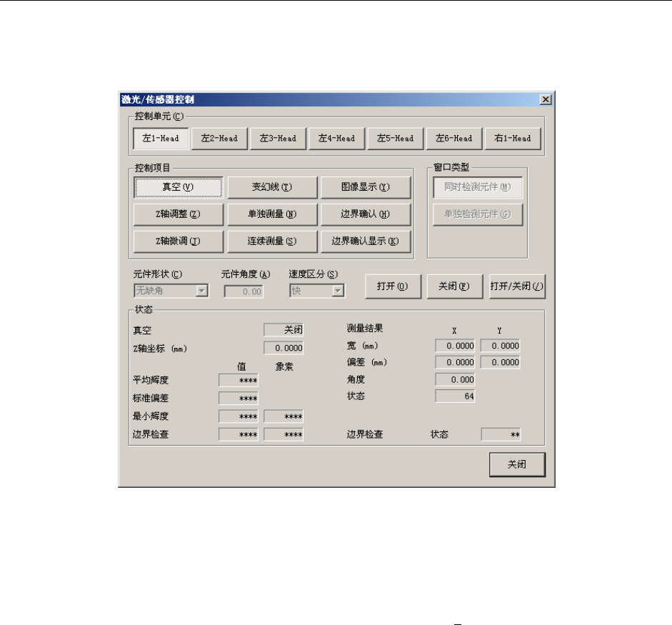The width and height of the screenshot is (672, 625).
Task: Close the 激光/传感器控制 dialog with X
Action: tap(546, 100)
